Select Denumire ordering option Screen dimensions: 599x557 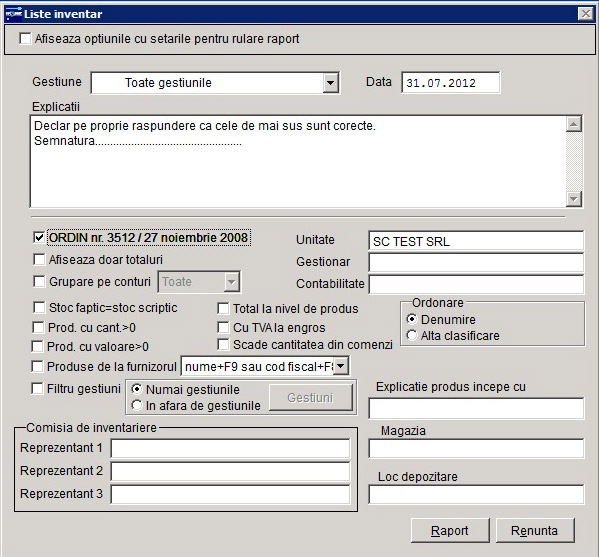412,319
